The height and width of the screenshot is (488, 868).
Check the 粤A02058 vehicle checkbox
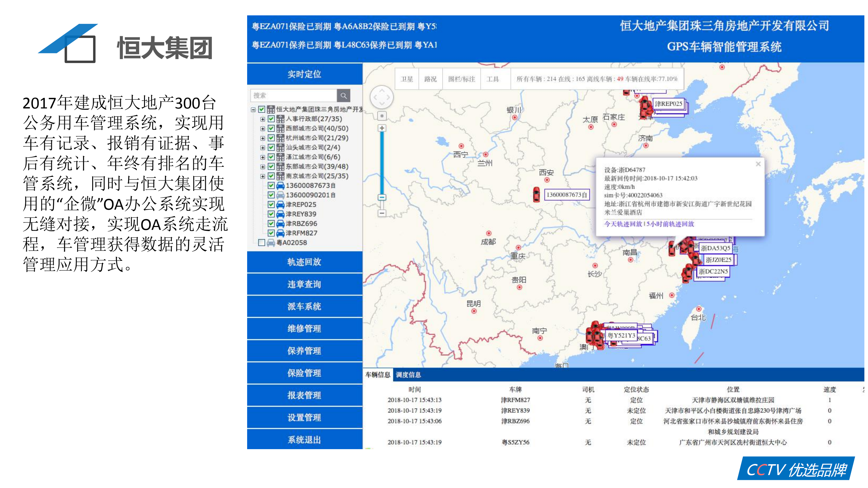pyautogui.click(x=262, y=242)
